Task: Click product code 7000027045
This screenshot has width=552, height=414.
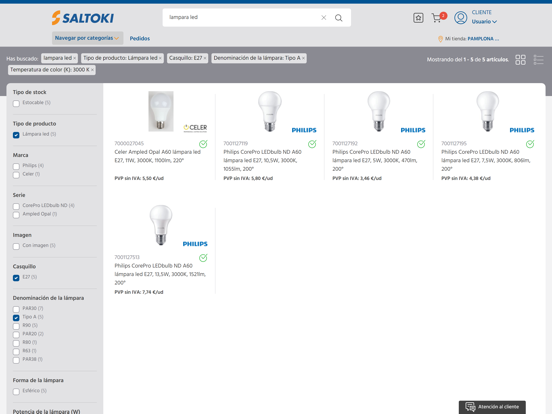Action: (129, 144)
